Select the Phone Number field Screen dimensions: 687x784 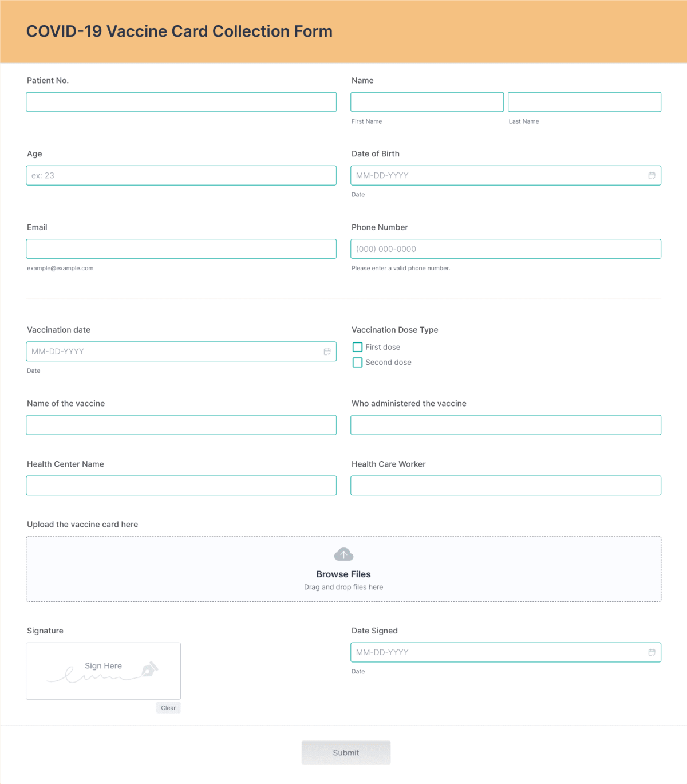506,249
